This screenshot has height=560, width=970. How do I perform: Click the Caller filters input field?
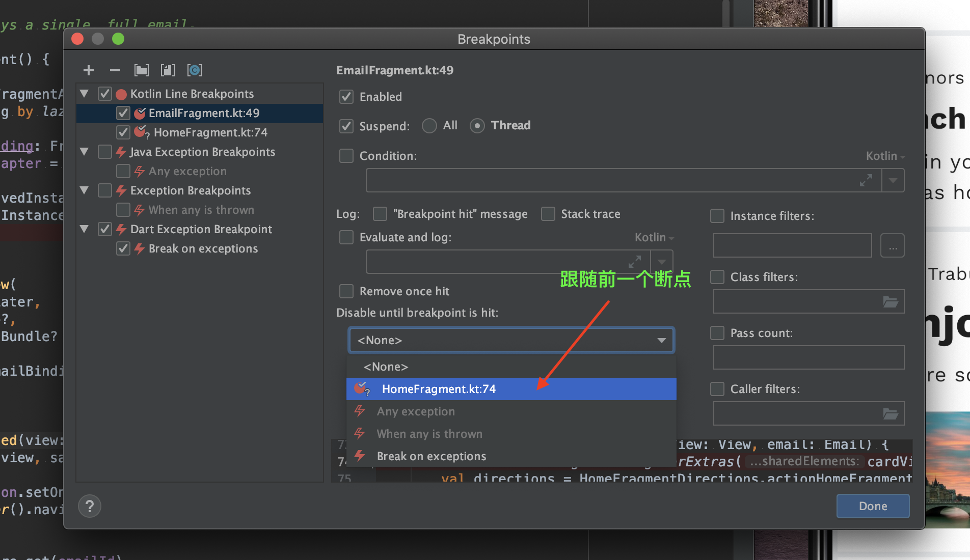tap(809, 414)
